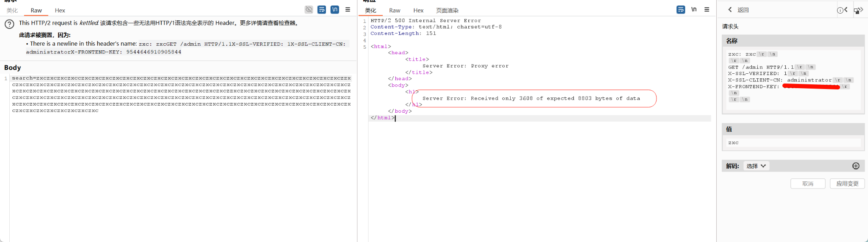Open the request panel hamburger menu
The height and width of the screenshot is (242, 868).
pyautogui.click(x=348, y=9)
